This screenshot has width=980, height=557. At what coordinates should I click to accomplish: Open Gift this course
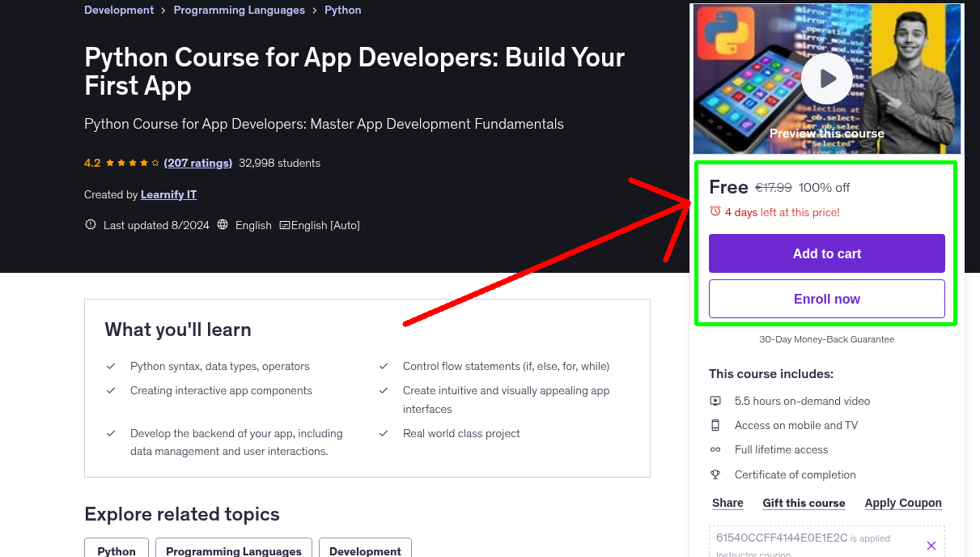point(804,503)
